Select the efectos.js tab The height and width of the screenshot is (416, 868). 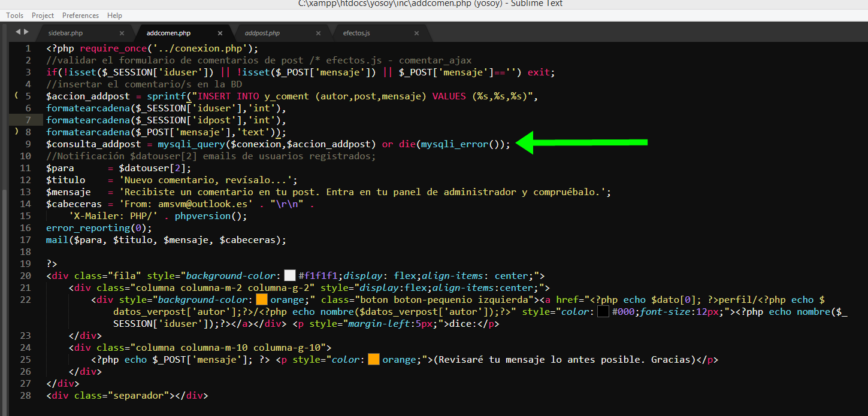[x=356, y=34]
